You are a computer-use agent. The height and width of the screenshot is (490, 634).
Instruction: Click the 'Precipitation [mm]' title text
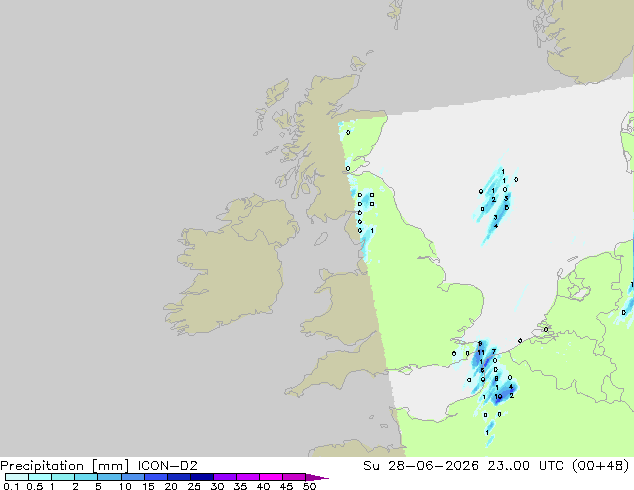pos(65,466)
